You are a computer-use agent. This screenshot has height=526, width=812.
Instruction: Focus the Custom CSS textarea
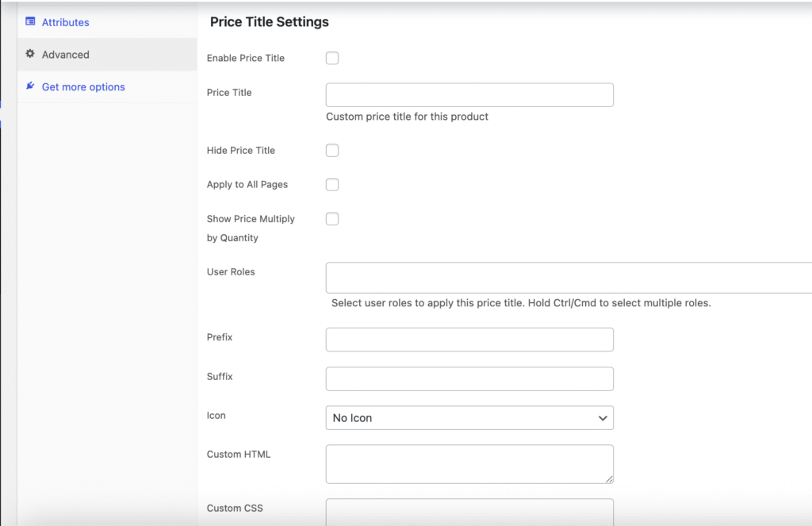click(x=469, y=511)
